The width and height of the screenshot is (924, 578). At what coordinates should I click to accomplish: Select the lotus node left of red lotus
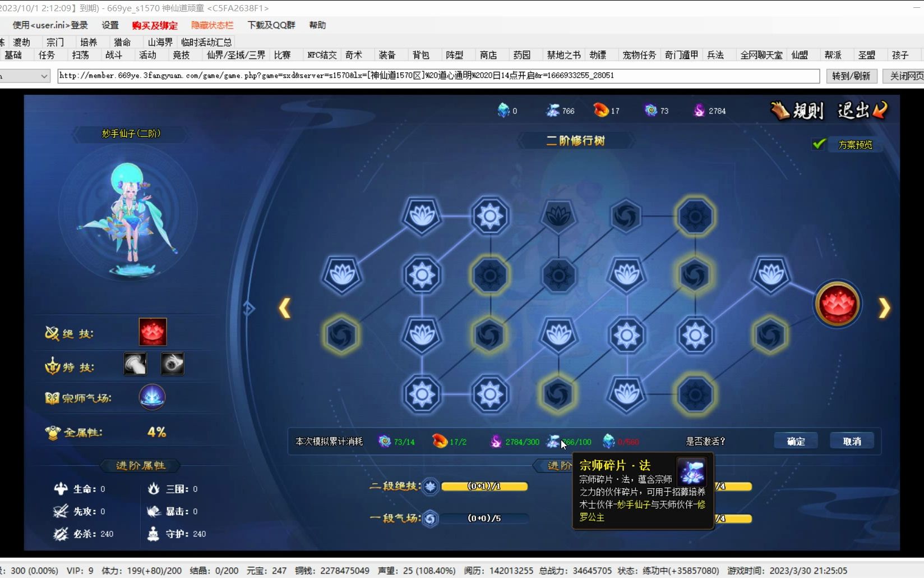771,275
